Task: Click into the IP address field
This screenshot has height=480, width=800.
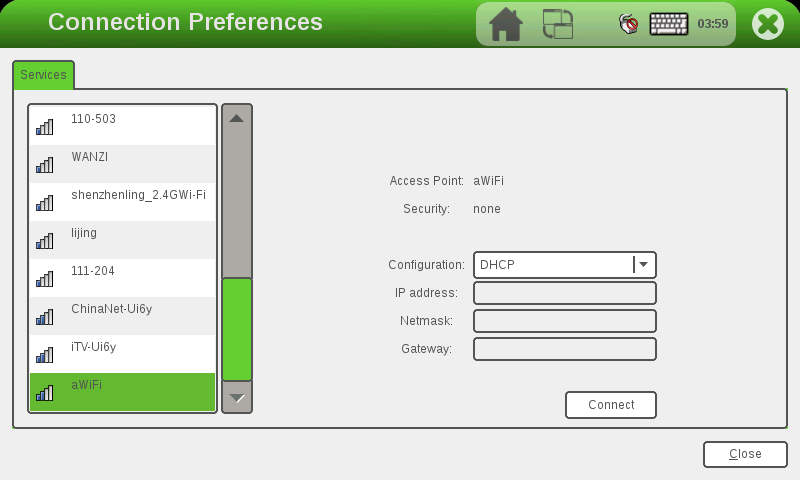Action: point(564,293)
